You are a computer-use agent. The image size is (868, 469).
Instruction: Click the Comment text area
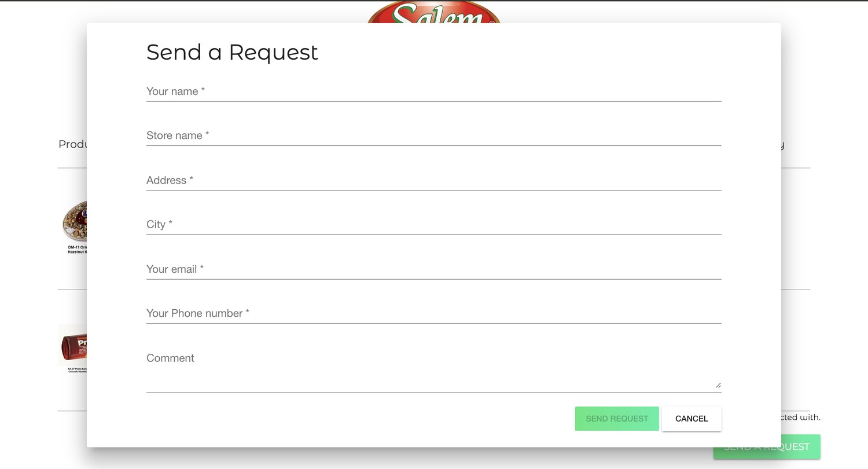click(433, 371)
